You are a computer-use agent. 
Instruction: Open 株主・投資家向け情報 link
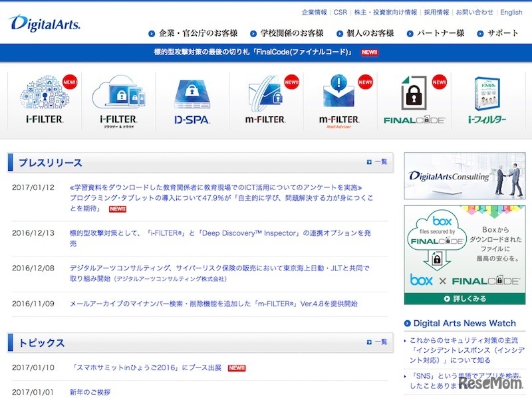pos(386,12)
